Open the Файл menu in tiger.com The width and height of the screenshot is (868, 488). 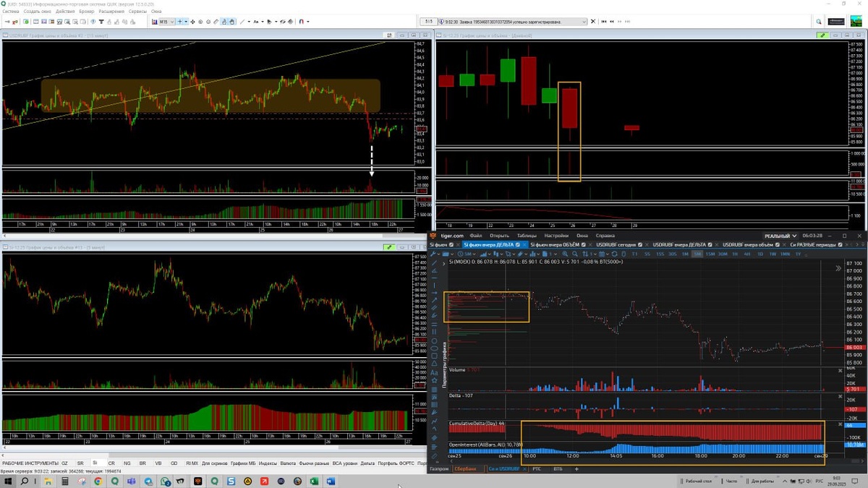pyautogui.click(x=475, y=236)
